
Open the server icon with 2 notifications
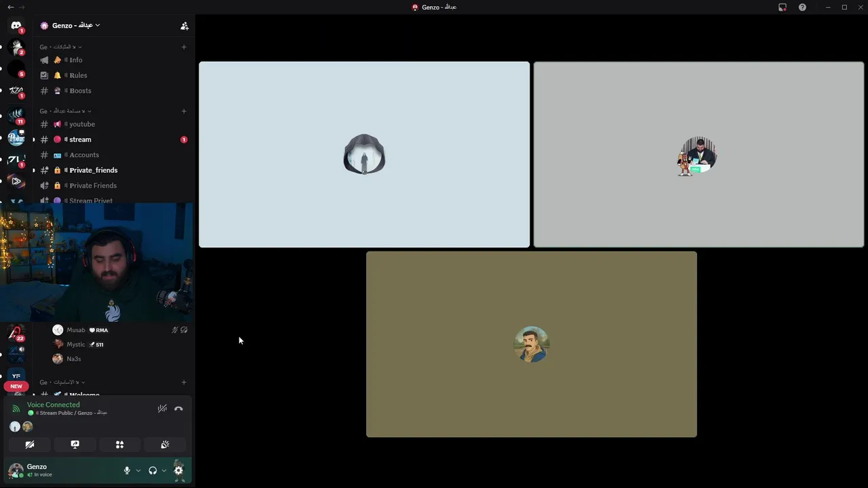pos(16,47)
